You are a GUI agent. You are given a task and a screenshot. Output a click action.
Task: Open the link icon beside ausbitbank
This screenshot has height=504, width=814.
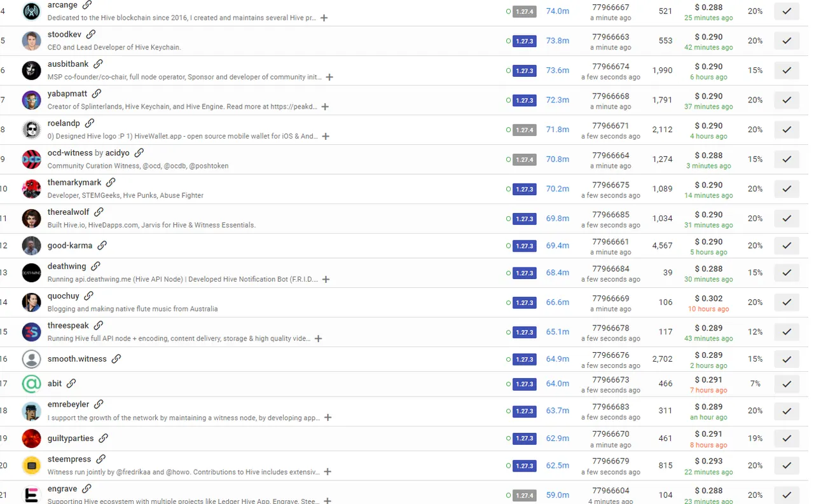pyautogui.click(x=98, y=64)
